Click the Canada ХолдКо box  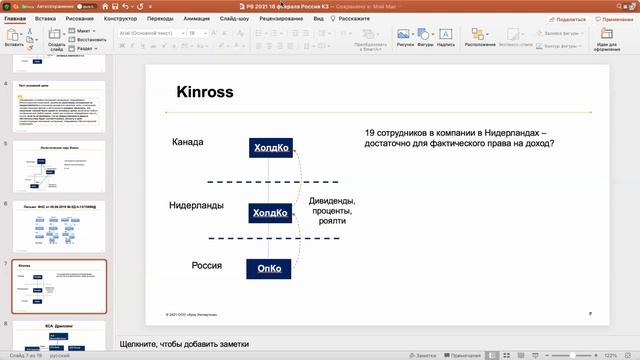[x=271, y=148]
